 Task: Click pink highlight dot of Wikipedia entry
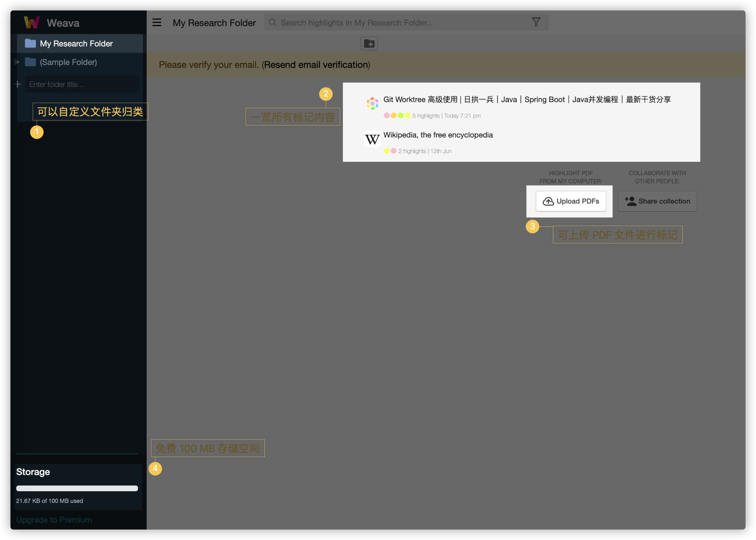tap(393, 151)
